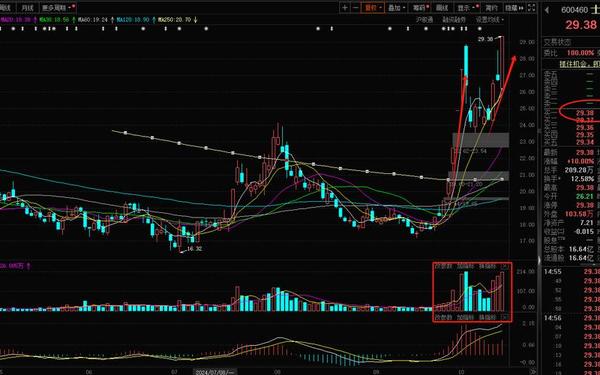Click the 融资融券 margin trading label

coord(454,20)
